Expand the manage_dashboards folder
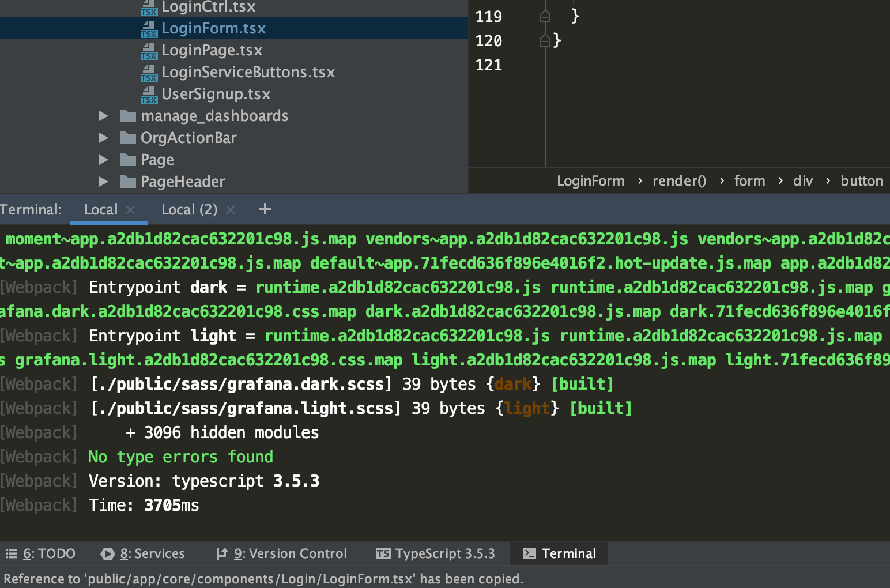 click(103, 116)
